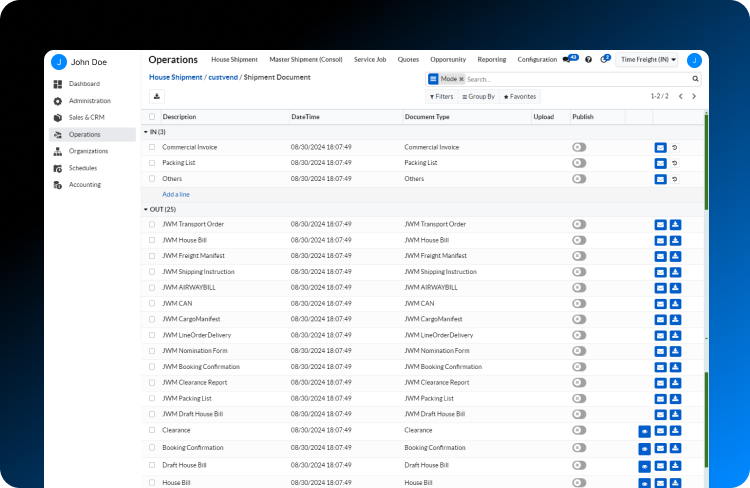This screenshot has width=750, height=488.
Task: Preview the Clearance document with the eye icon
Action: pos(644,432)
